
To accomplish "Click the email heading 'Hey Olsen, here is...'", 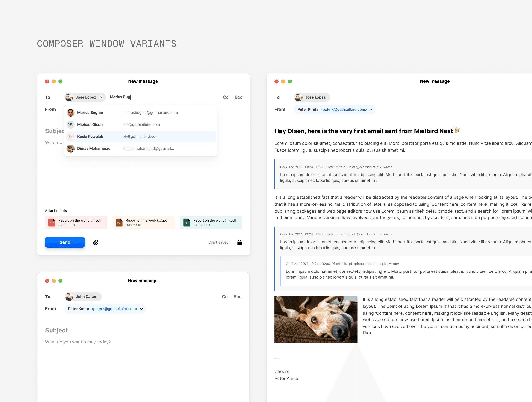I will (x=367, y=131).
